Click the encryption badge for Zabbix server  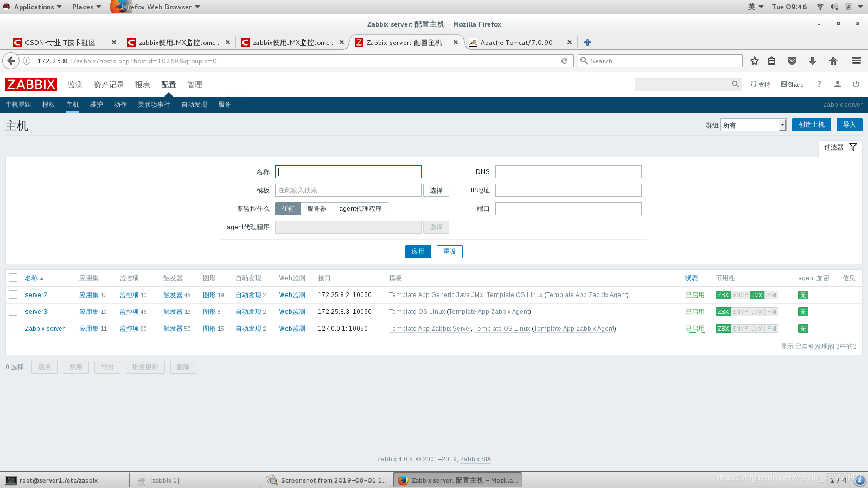click(x=803, y=329)
